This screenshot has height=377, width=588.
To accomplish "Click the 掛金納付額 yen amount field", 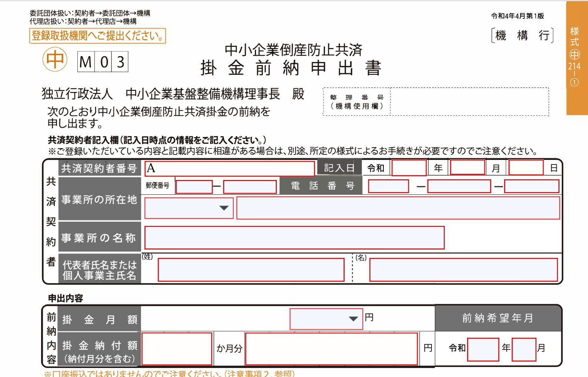I will tap(331, 349).
